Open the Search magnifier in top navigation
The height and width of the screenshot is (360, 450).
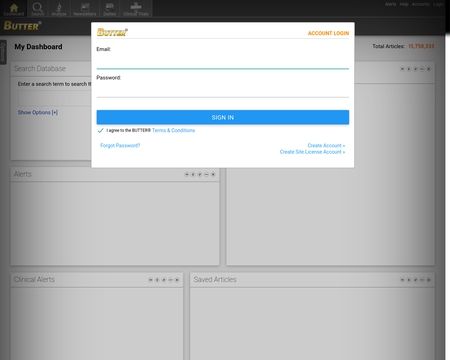tap(37, 8)
